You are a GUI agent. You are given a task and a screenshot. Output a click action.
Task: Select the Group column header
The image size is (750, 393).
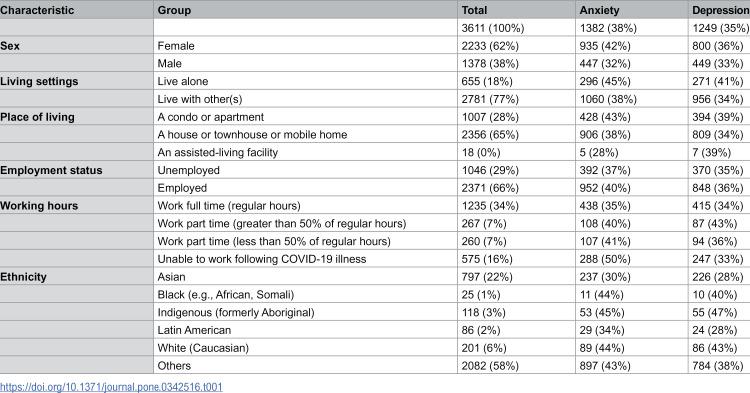click(x=174, y=10)
